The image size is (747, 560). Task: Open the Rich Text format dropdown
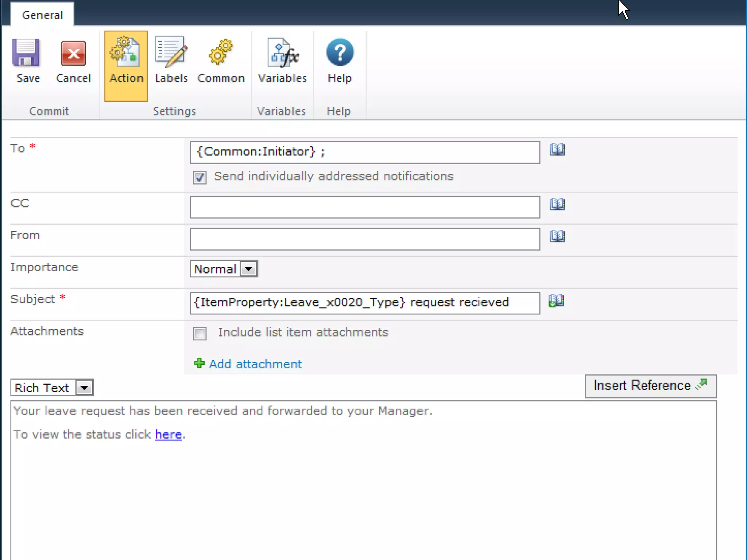84,388
